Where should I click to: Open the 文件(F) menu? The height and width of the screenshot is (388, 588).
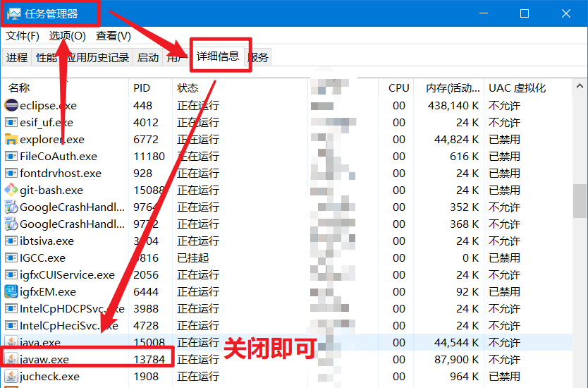pos(23,36)
